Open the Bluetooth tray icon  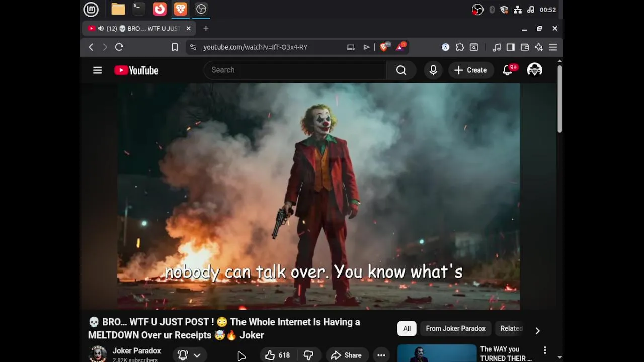click(x=492, y=10)
